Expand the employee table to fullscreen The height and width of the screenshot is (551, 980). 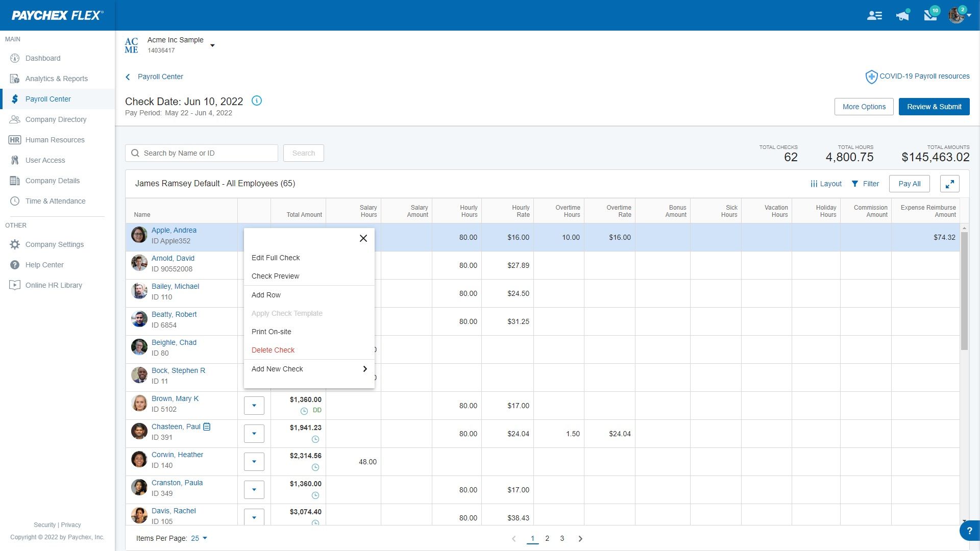pyautogui.click(x=949, y=184)
